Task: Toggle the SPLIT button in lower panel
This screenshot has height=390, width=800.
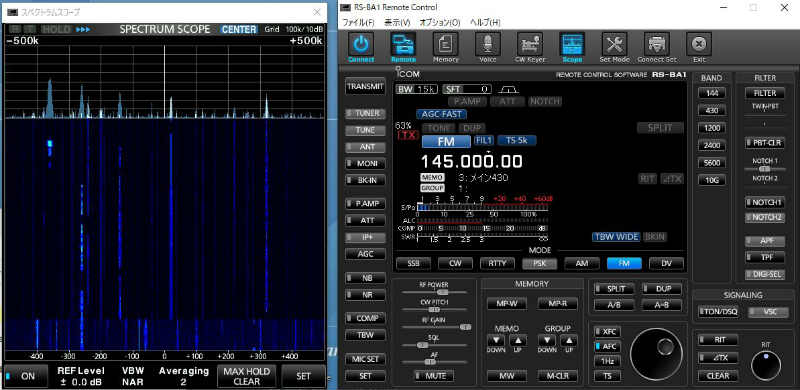Action: [614, 289]
